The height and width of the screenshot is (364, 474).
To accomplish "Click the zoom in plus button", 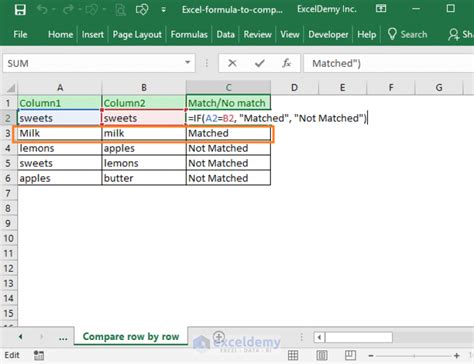I will point(457,356).
